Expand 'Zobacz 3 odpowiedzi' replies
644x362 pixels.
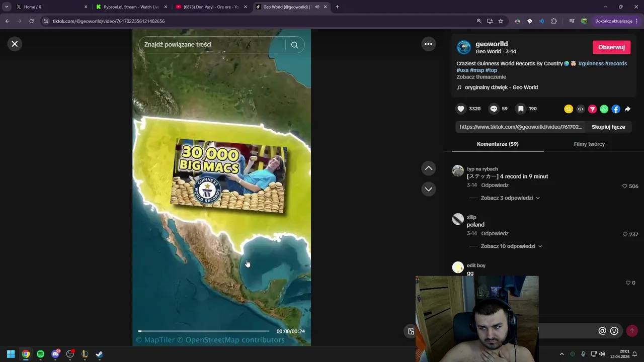point(510,198)
